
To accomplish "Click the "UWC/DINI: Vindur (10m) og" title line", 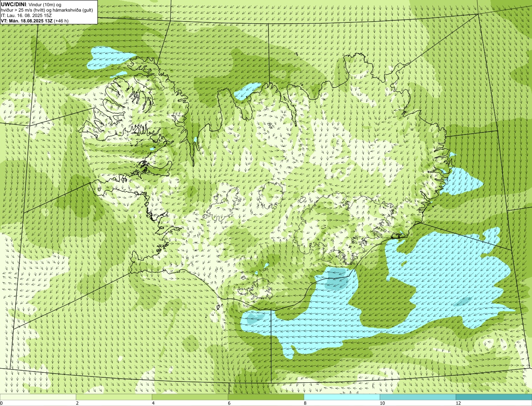I will pos(31,4).
